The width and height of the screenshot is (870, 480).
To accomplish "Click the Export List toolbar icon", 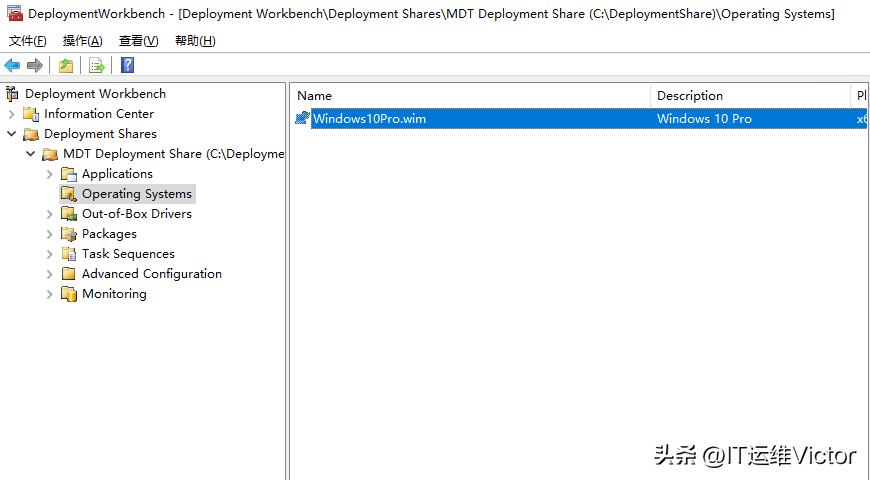I will click(x=97, y=65).
